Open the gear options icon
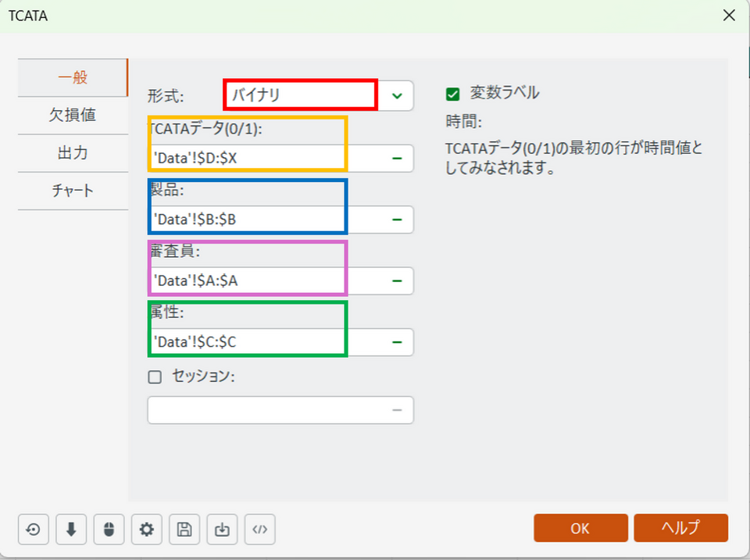 tap(147, 530)
